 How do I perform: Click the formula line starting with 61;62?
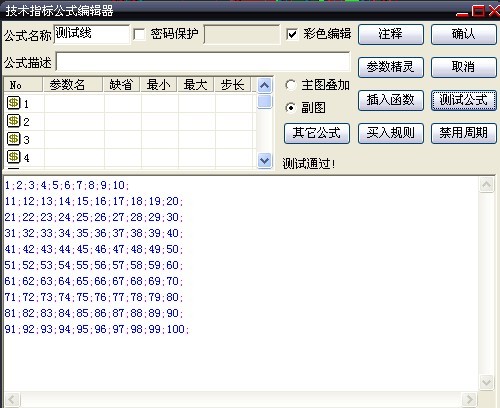coord(94,281)
